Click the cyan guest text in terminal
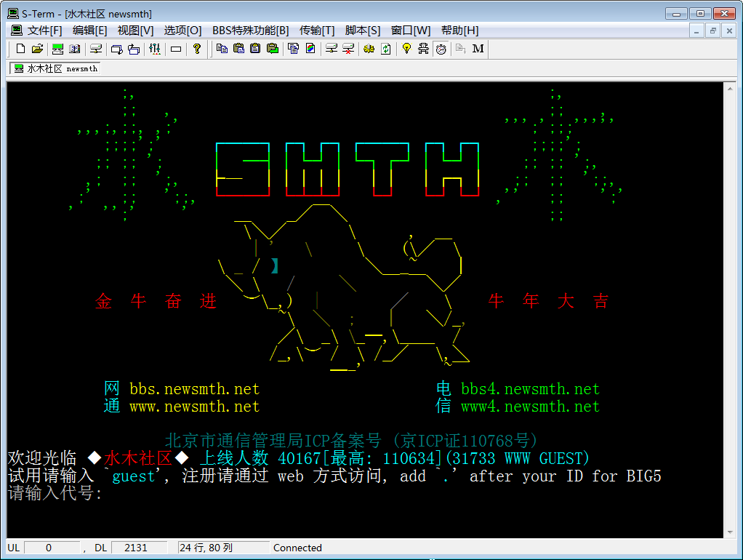743x560 pixels. (133, 476)
